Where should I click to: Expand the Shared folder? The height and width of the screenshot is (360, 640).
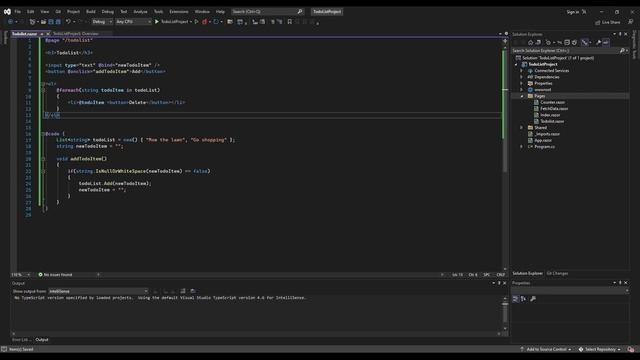tap(522, 128)
